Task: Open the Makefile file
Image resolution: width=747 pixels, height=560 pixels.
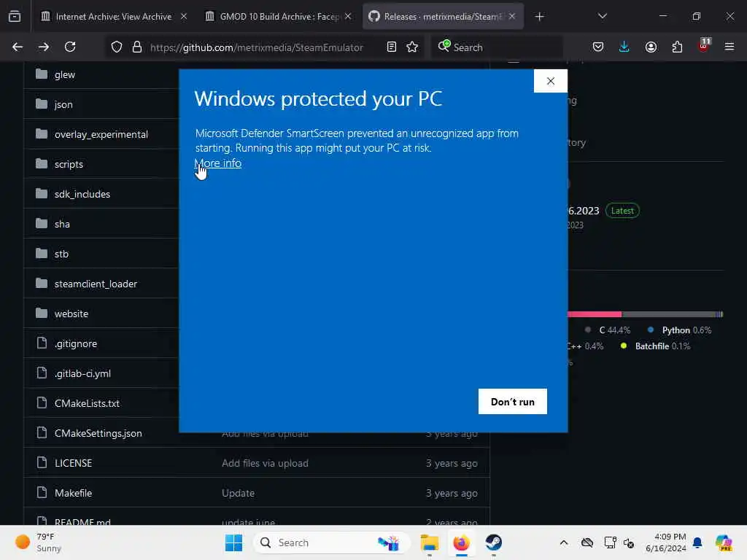Action: point(74,494)
